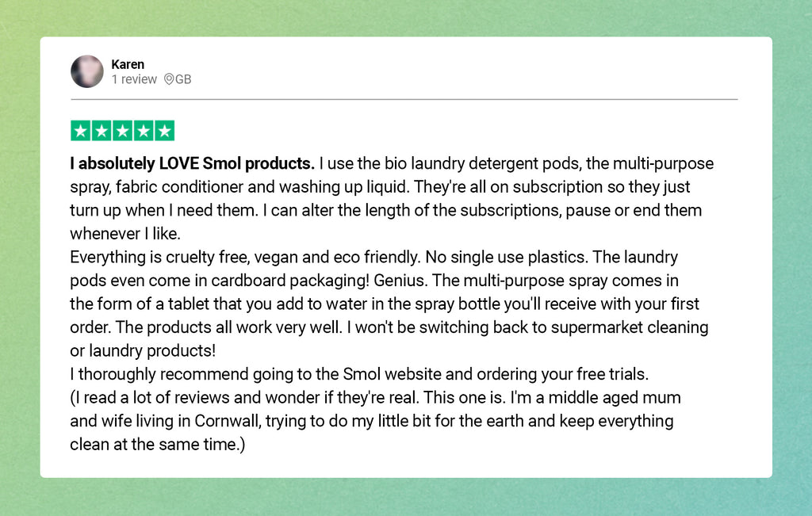This screenshot has width=812, height=516.
Task: Click Karen's profile avatar picture
Action: click(87, 71)
